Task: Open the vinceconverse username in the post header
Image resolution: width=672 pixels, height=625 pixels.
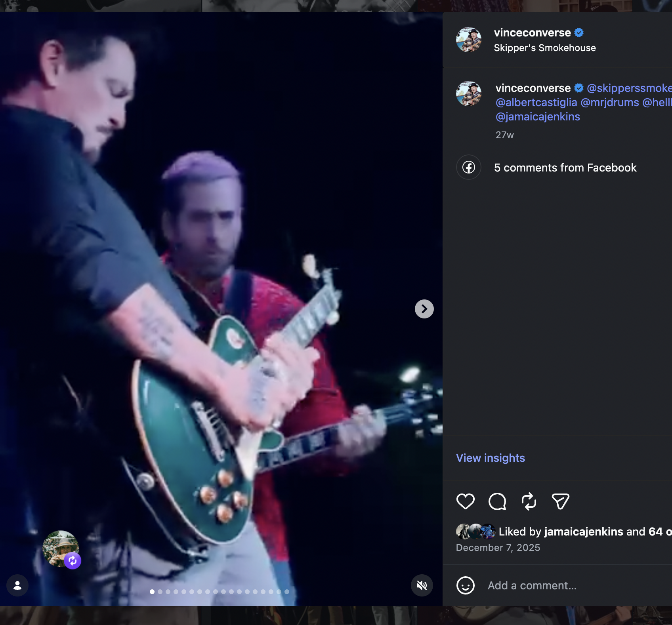Action: pos(532,32)
